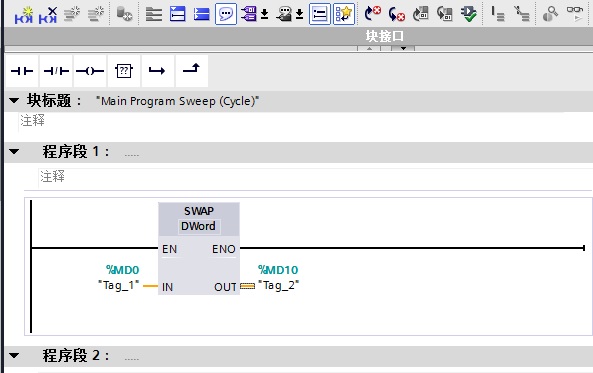Open the DWord data type selector
Viewport: 593px width, 373px height.
pos(199,226)
